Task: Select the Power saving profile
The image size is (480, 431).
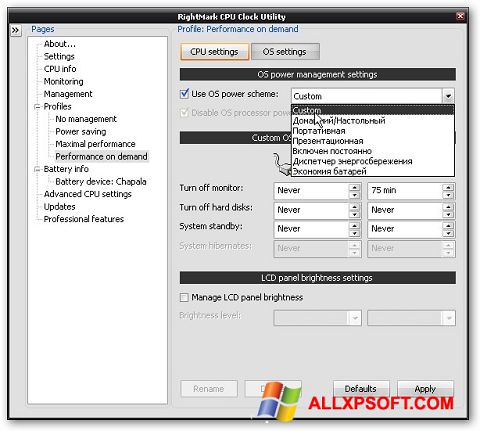Action: (x=81, y=132)
